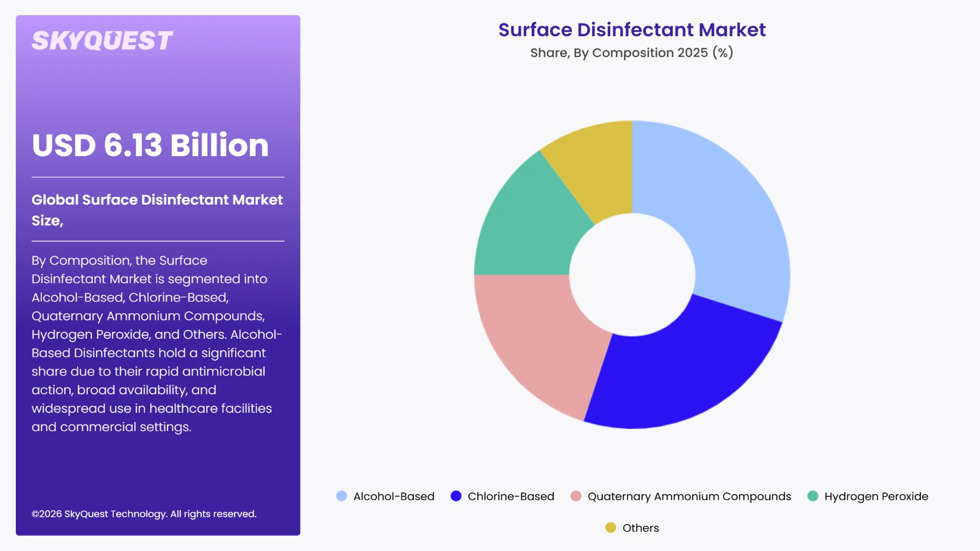Click the Surface Disinfectant Market chart title
The width and height of the screenshot is (980, 551).
[632, 30]
